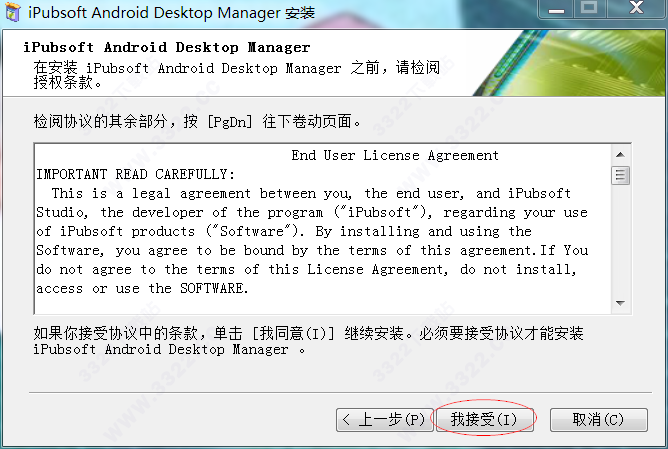The width and height of the screenshot is (668, 449).
Task: Minimize the installer window
Action: (556, 9)
